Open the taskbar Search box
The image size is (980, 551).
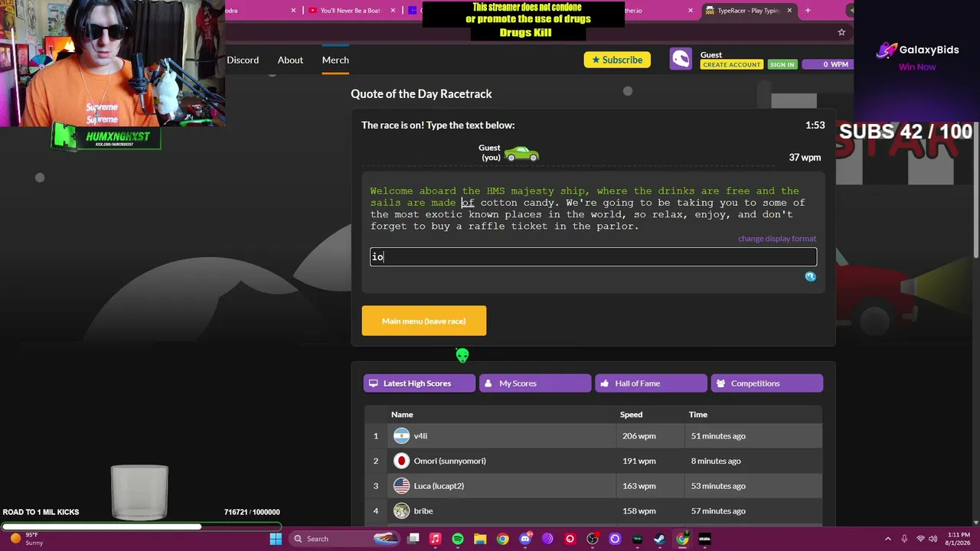[345, 539]
